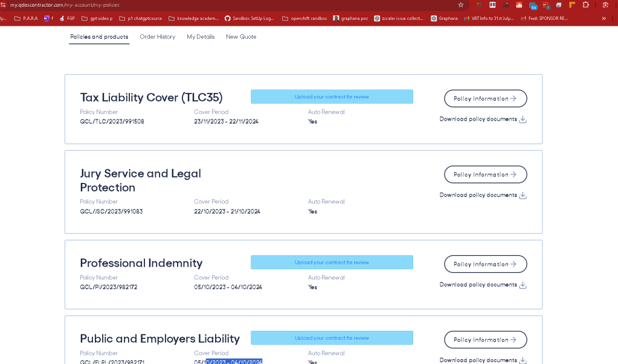This screenshot has height=364, width=618.
Task: Click download icon in Professional Indemnity card
Action: pos(523,285)
